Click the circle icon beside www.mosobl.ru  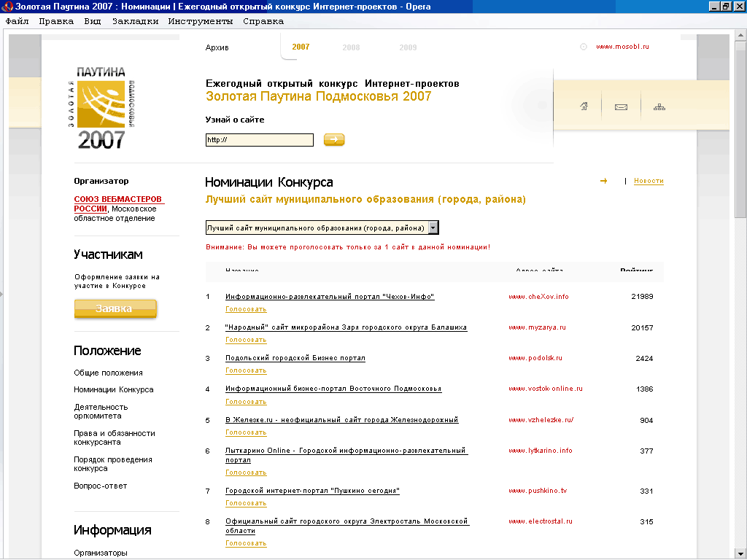[584, 47]
